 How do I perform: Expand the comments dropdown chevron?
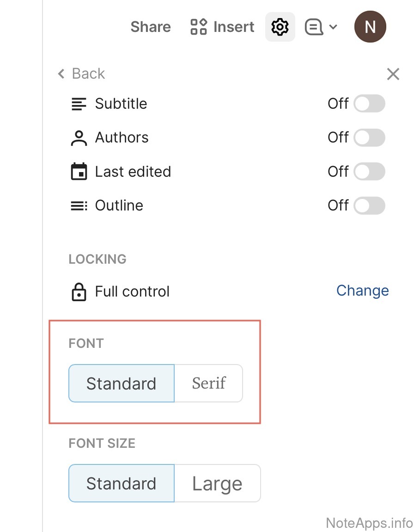[333, 27]
